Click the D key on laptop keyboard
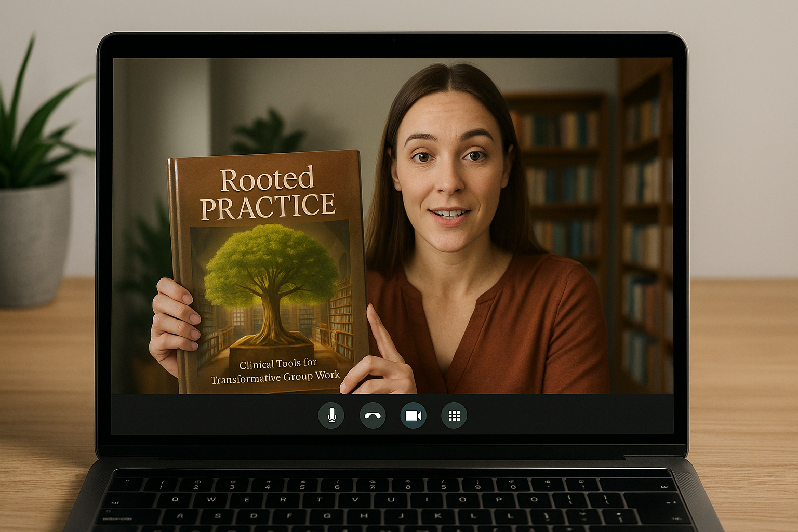Image resolution: width=798 pixels, height=532 pixels. point(254,516)
